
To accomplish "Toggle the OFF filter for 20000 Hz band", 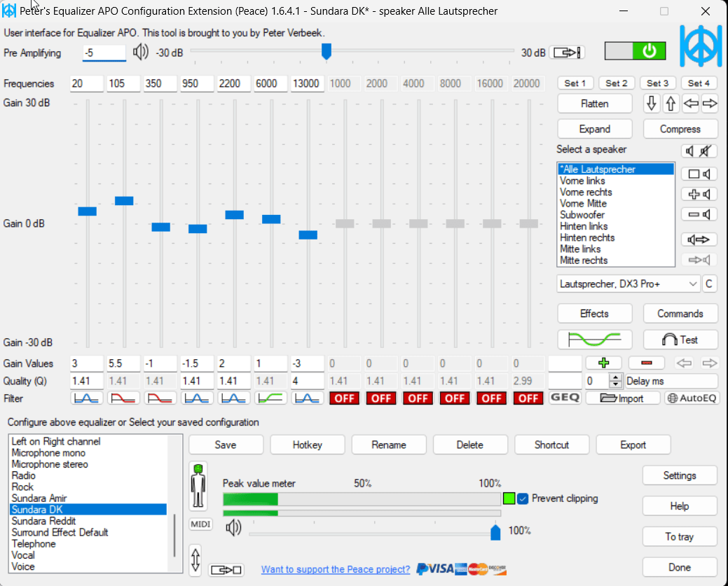I will pyautogui.click(x=528, y=398).
